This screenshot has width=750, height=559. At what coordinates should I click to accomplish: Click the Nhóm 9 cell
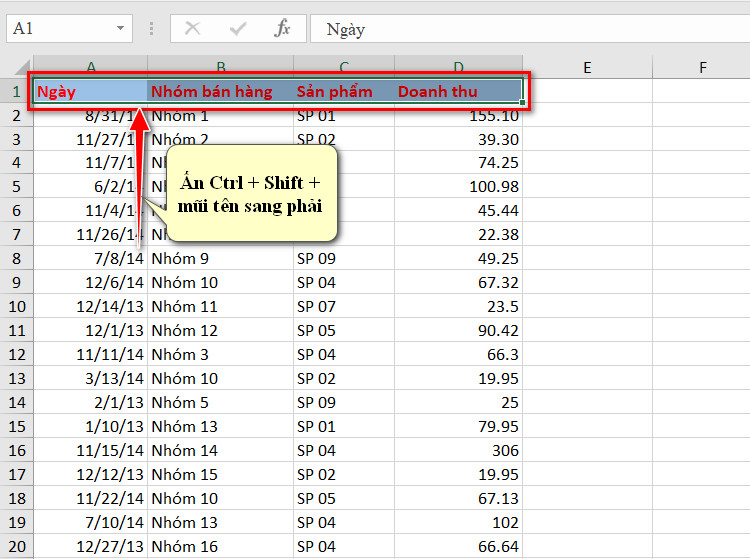tap(221, 258)
